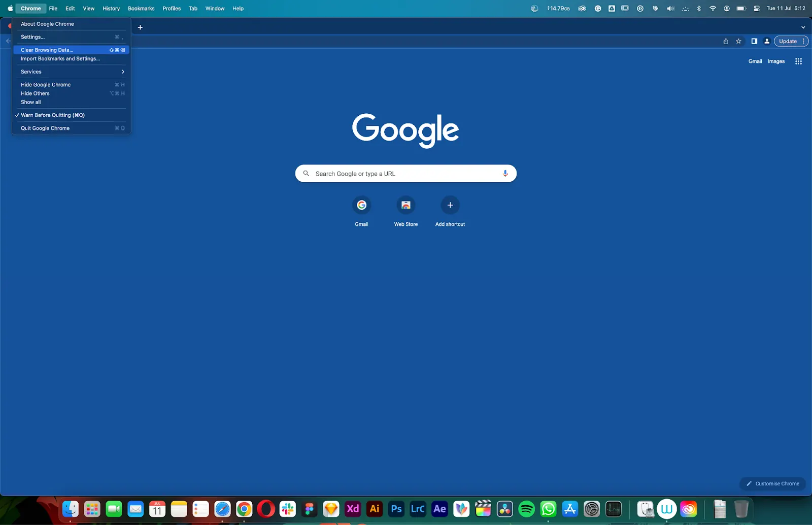The image size is (812, 525).
Task: Open the Bookmarks menu
Action: coord(141,8)
